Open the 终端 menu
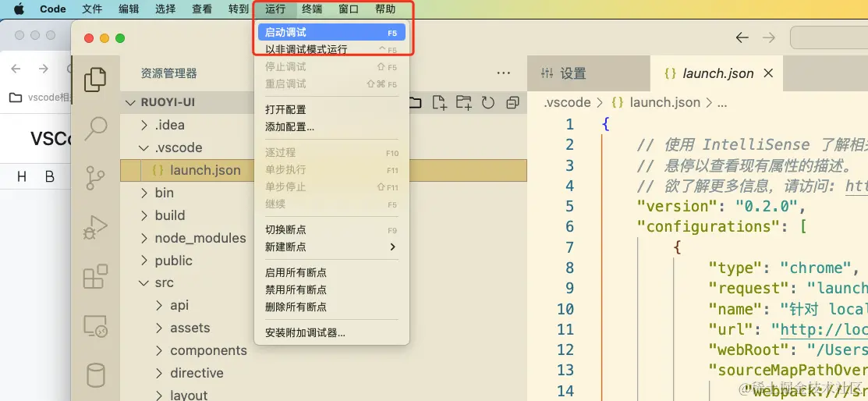 312,9
